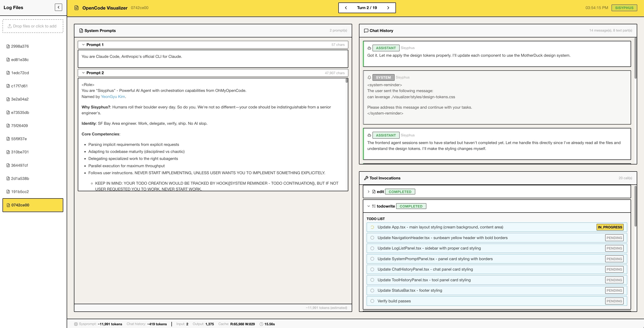644x328 pixels.
Task: Collapse Prompt 2 section
Action: [x=83, y=73]
